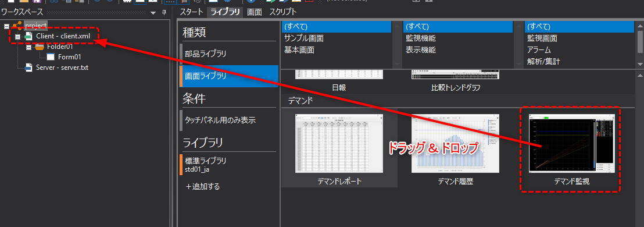Toggle タッチパネル用のみ表示 condition
Image resolution: width=644 pixels, height=227 pixels.
point(229,120)
